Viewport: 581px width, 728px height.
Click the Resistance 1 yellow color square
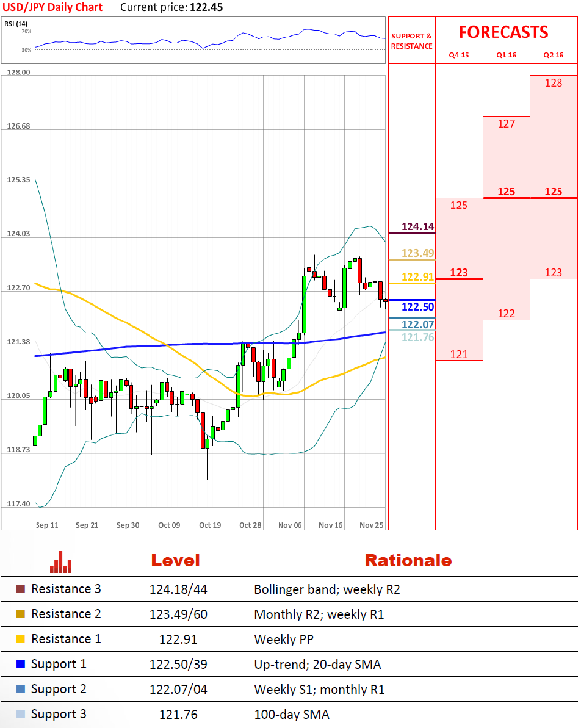point(21,640)
